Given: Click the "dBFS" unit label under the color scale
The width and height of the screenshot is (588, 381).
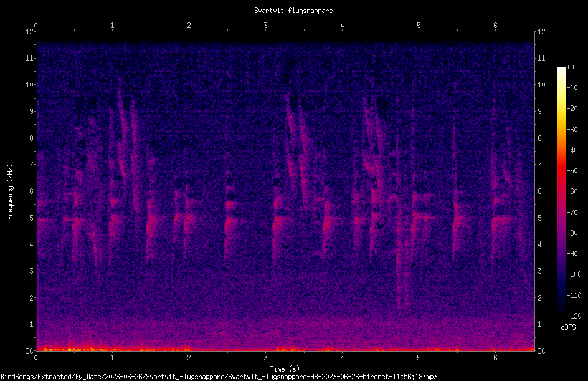Looking at the screenshot, I should coord(568,327).
